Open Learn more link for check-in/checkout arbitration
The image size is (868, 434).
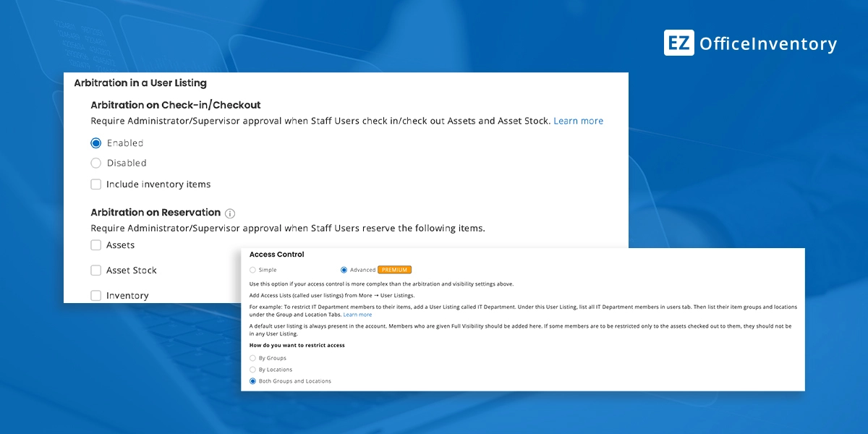point(578,121)
